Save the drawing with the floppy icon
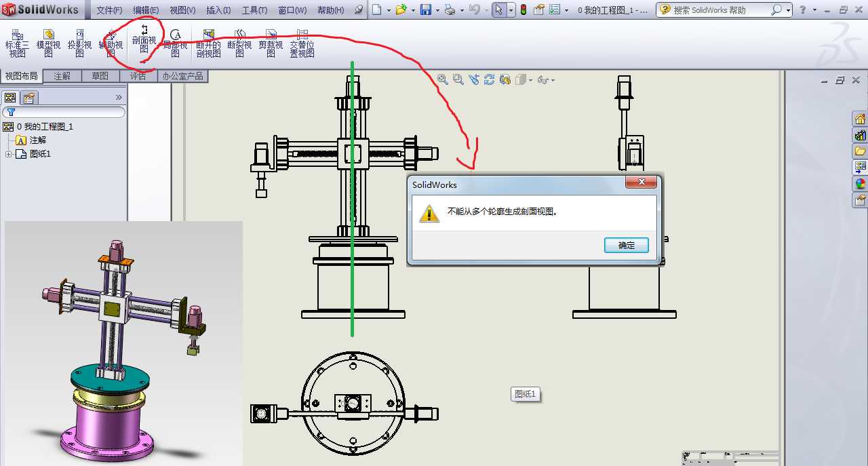 [426, 9]
